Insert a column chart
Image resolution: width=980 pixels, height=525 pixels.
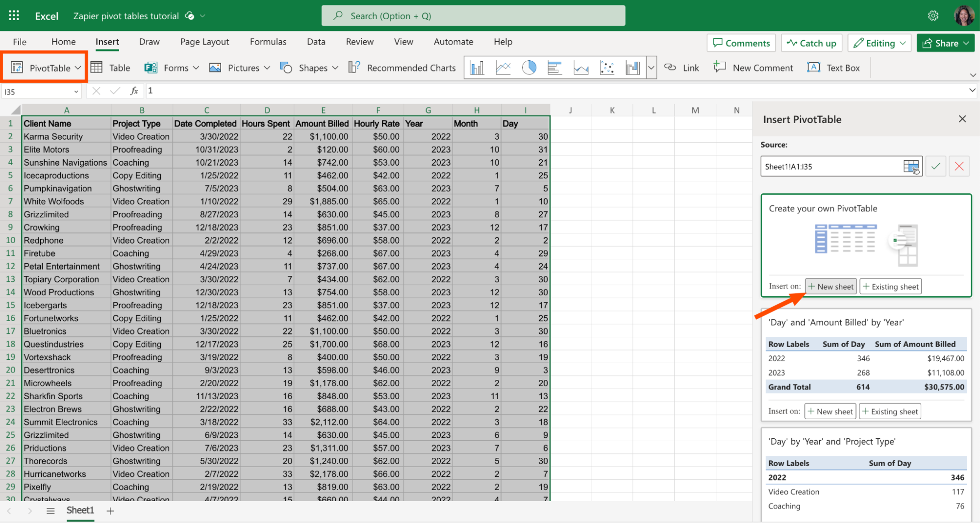477,68
